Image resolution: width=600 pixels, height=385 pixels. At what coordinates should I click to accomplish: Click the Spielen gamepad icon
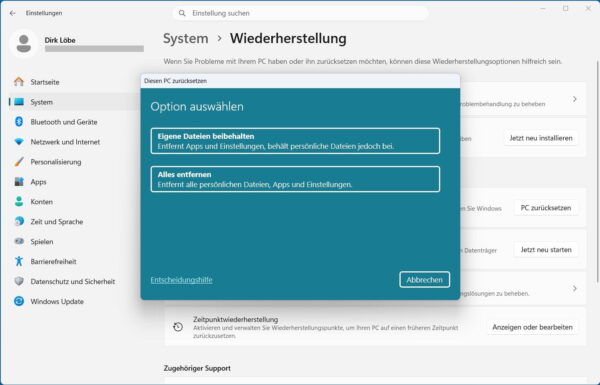click(19, 241)
